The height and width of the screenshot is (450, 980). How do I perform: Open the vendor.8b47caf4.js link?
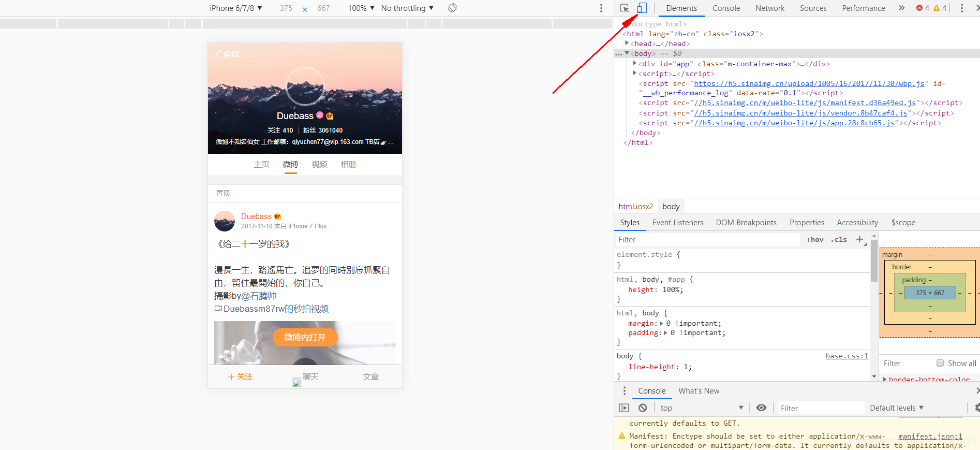coord(801,113)
